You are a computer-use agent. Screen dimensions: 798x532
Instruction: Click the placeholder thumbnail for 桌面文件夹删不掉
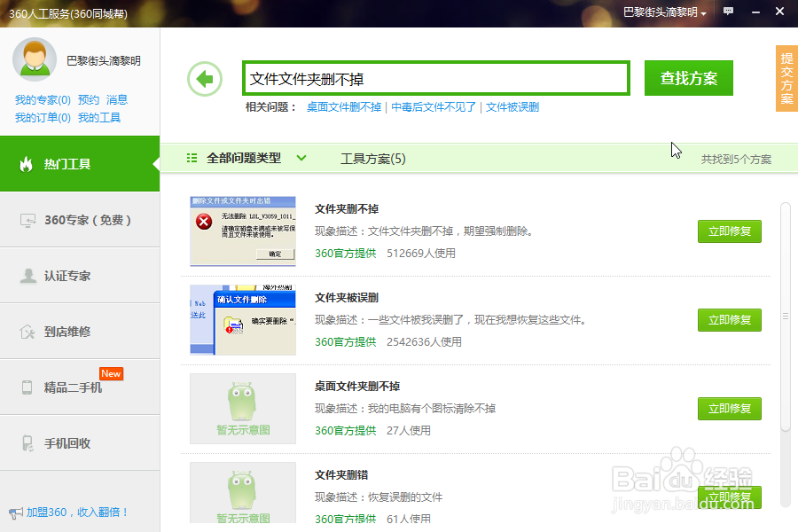click(243, 408)
